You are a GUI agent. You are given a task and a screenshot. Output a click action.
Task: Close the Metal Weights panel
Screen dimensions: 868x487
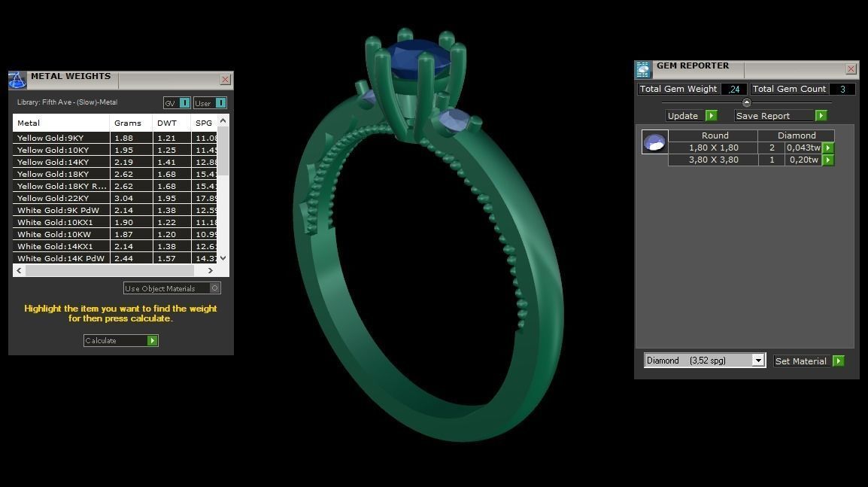point(226,80)
